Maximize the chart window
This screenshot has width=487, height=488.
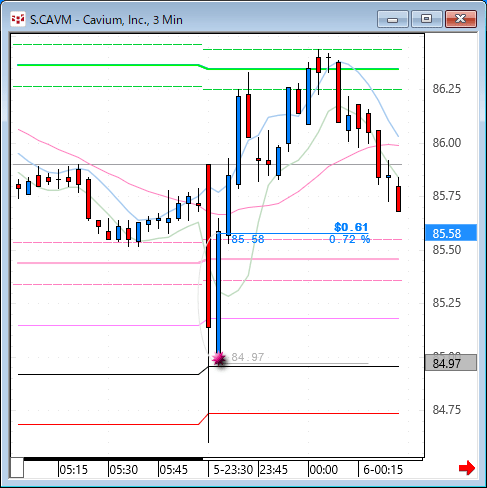click(426, 19)
